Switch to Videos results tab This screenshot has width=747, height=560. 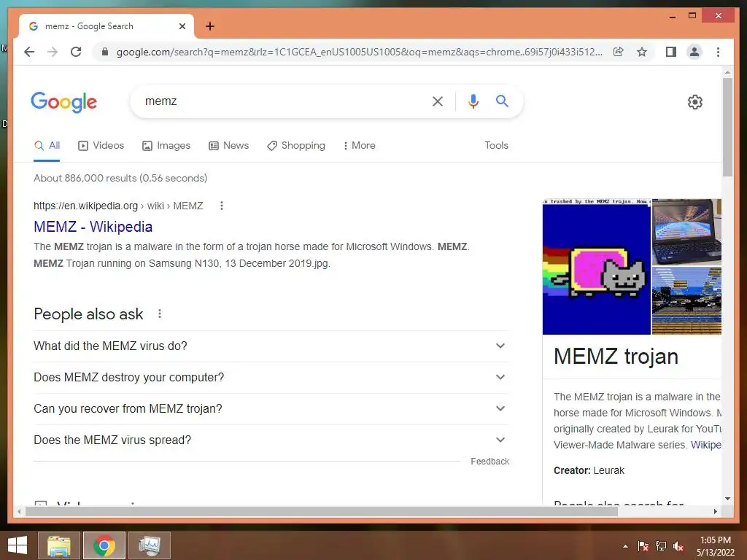click(101, 146)
